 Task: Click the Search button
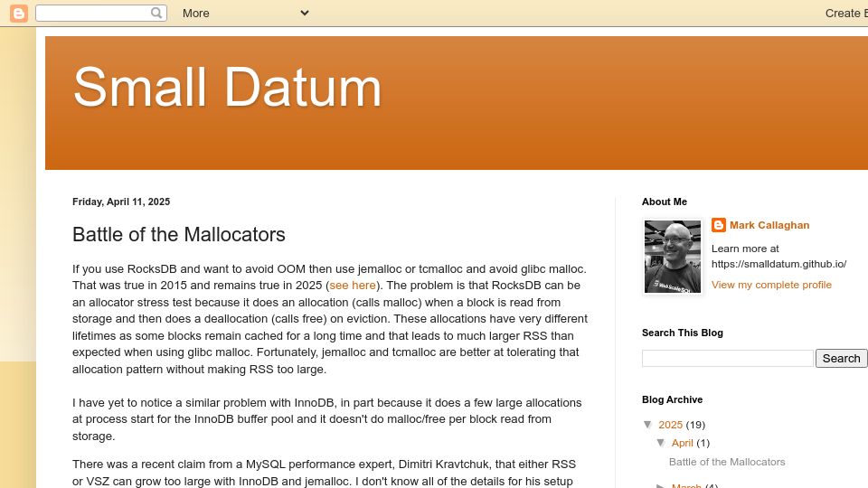click(x=841, y=359)
